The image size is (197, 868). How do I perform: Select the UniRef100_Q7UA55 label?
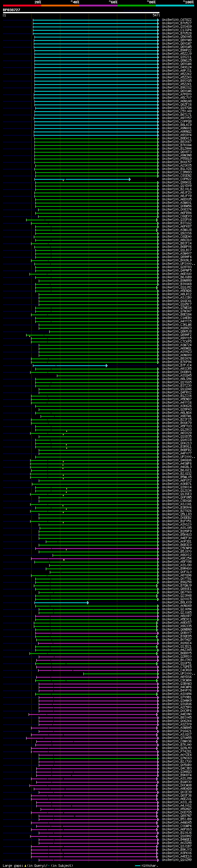(x=176, y=738)
